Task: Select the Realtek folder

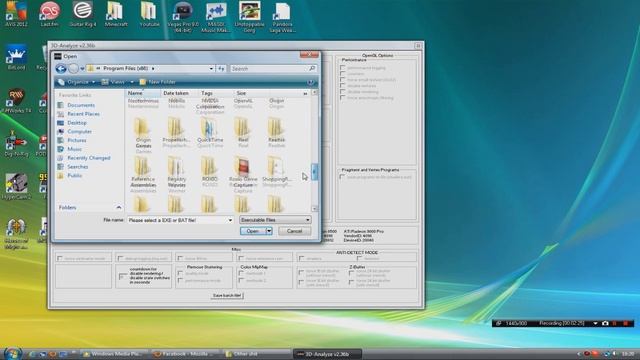Action: [276, 131]
